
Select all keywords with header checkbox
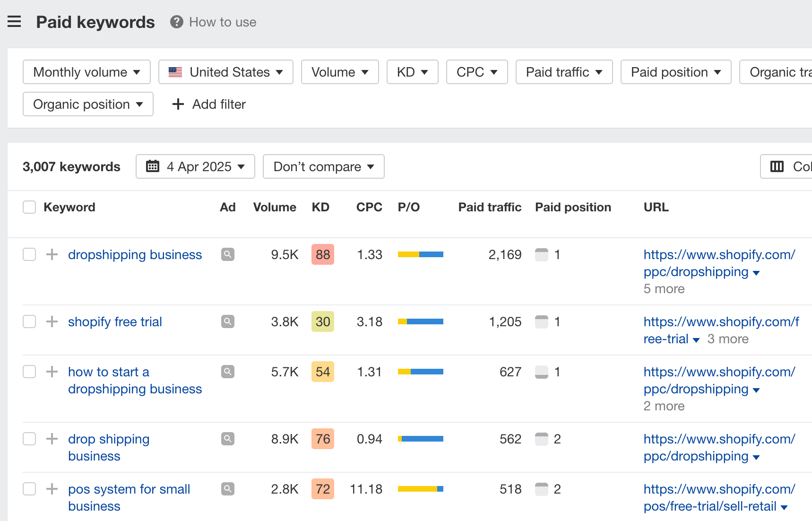29,207
